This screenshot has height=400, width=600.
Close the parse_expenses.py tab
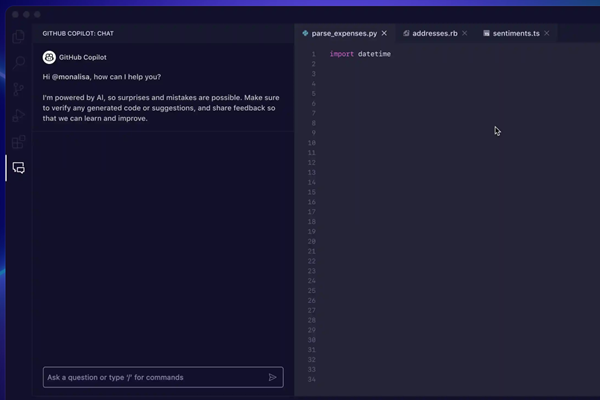384,33
